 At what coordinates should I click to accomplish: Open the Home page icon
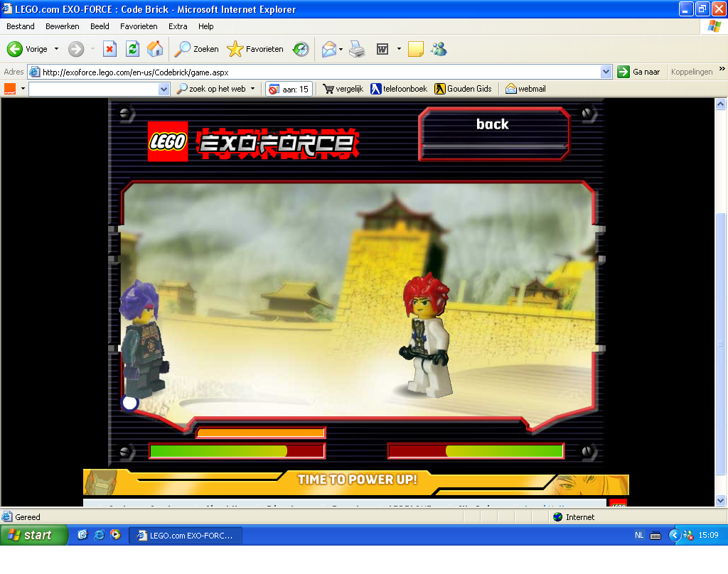point(155,49)
